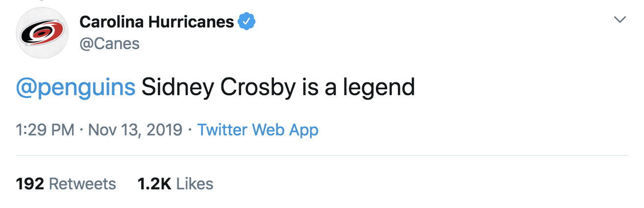Open the Carolina Hurricanes display name profile

[156, 22]
